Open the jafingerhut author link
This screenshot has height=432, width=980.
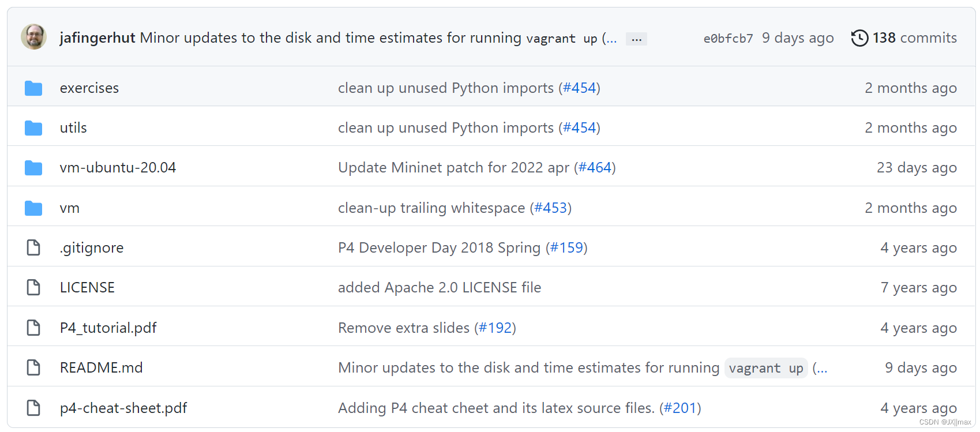(97, 38)
